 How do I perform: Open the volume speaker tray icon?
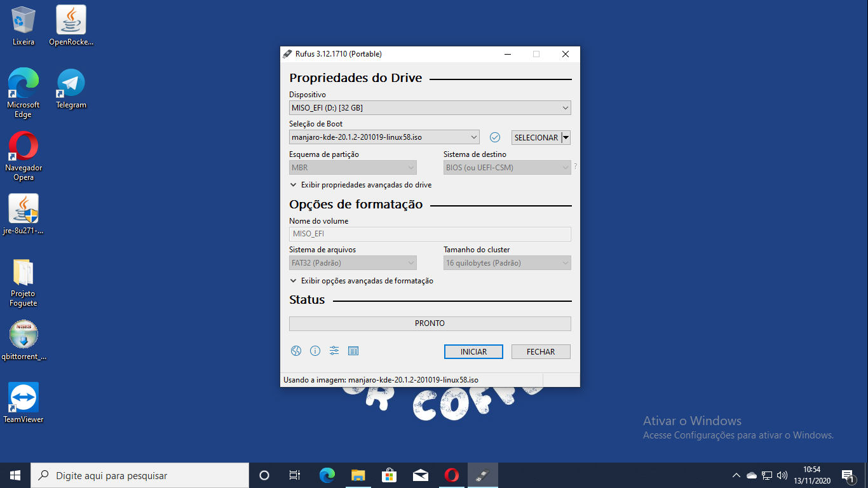tap(782, 475)
